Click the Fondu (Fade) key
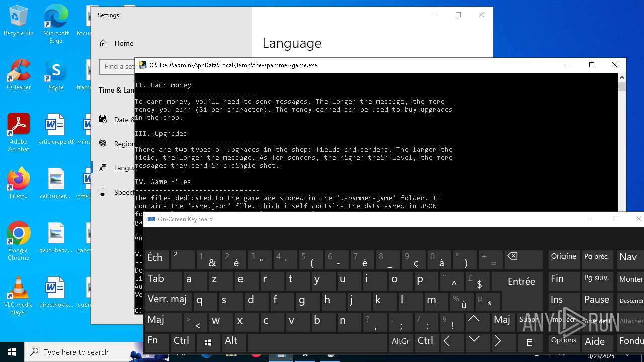The image size is (644, 362). click(x=631, y=342)
